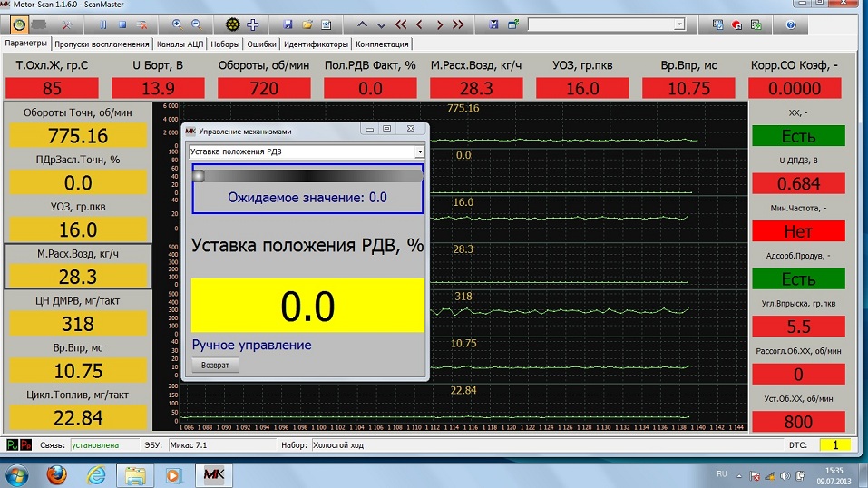Click the yellow DTC count field
This screenshot has height=488, width=868.
click(834, 444)
